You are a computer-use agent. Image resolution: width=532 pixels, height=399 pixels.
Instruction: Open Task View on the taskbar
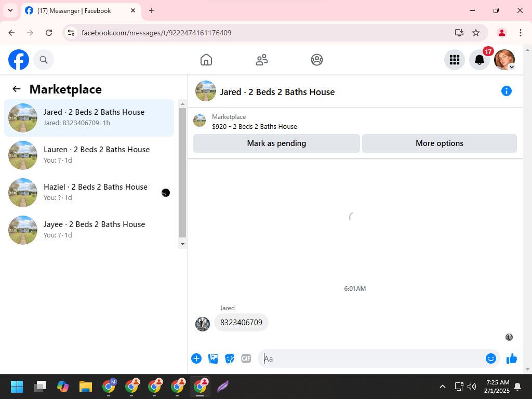40,387
